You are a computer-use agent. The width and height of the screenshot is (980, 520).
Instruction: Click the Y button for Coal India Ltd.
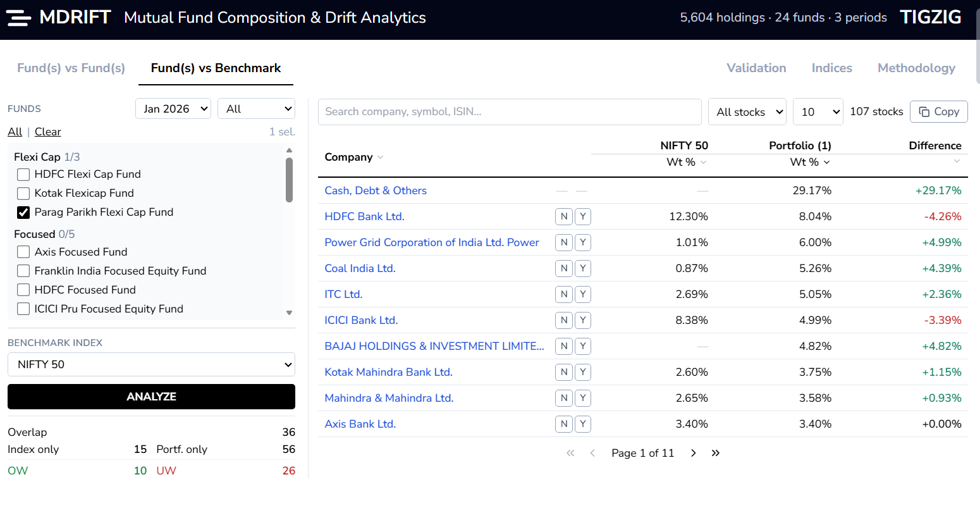click(x=583, y=268)
